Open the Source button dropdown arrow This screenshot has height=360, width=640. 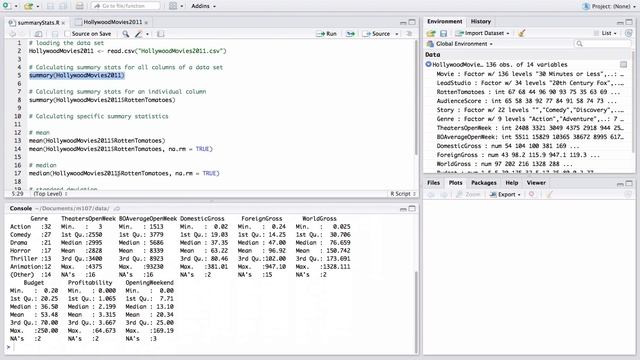pos(397,34)
